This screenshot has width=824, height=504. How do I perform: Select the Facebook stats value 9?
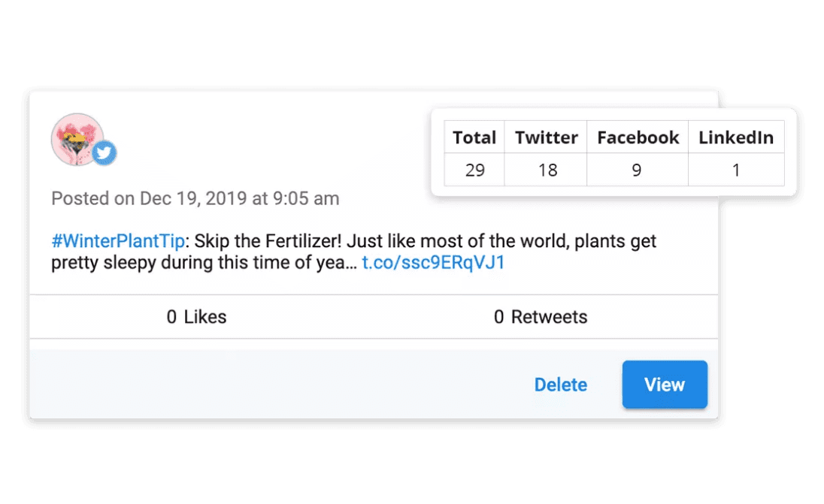pos(637,171)
